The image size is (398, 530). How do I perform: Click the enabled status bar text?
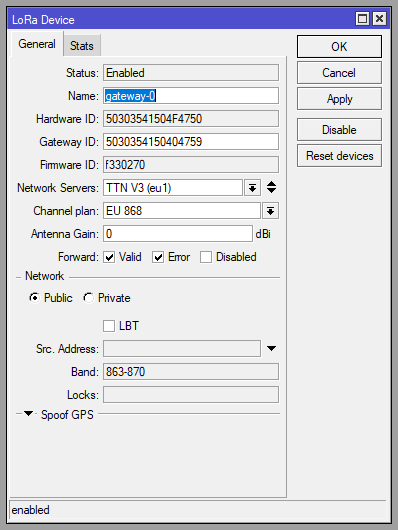(30, 510)
